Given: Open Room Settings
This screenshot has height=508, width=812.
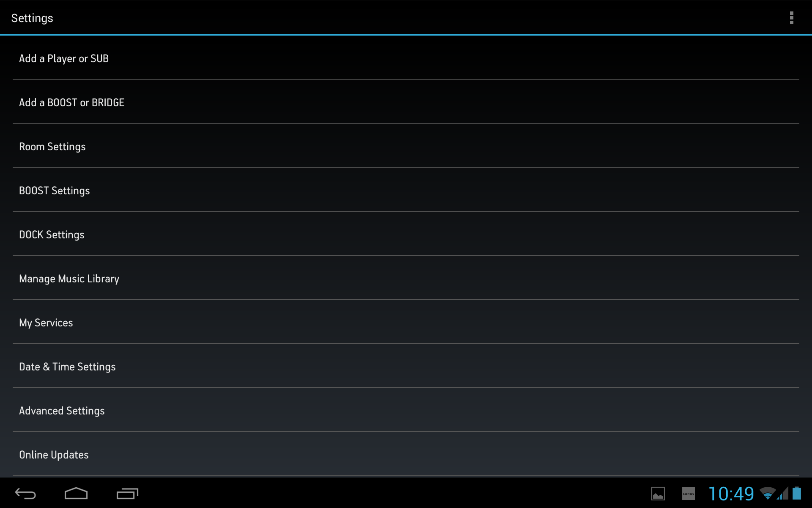Looking at the screenshot, I should tap(406, 146).
